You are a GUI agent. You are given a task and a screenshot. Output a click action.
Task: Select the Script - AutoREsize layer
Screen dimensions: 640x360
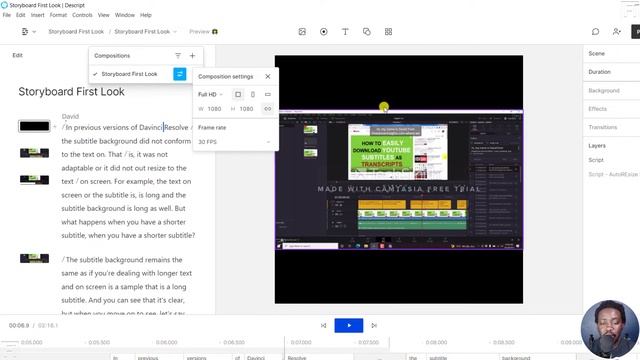pyautogui.click(x=613, y=174)
